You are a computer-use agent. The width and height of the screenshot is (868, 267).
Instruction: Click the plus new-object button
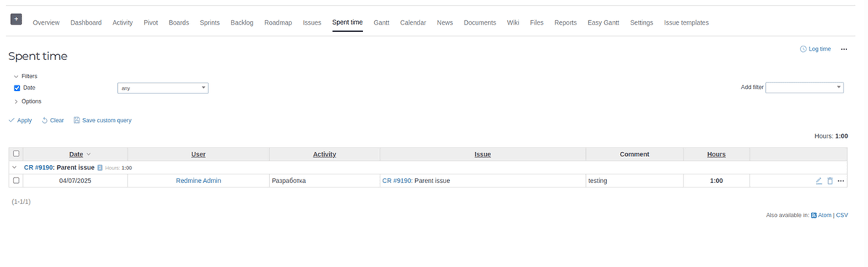point(16,19)
